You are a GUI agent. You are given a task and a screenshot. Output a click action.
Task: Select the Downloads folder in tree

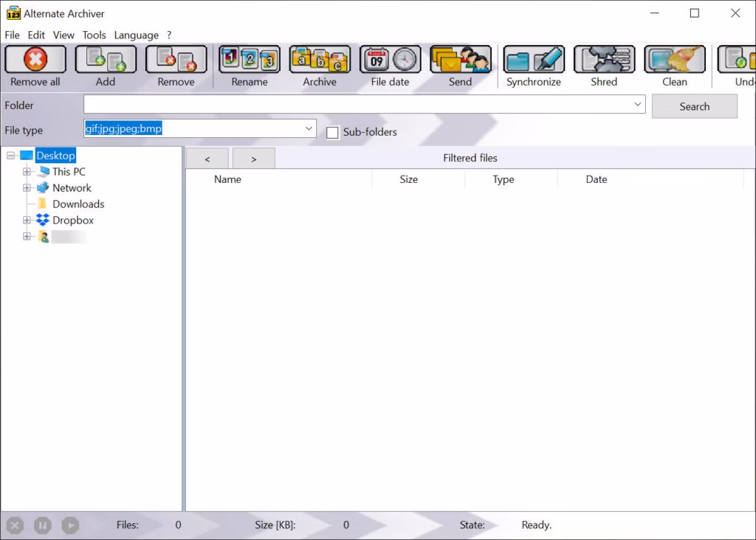coord(78,204)
